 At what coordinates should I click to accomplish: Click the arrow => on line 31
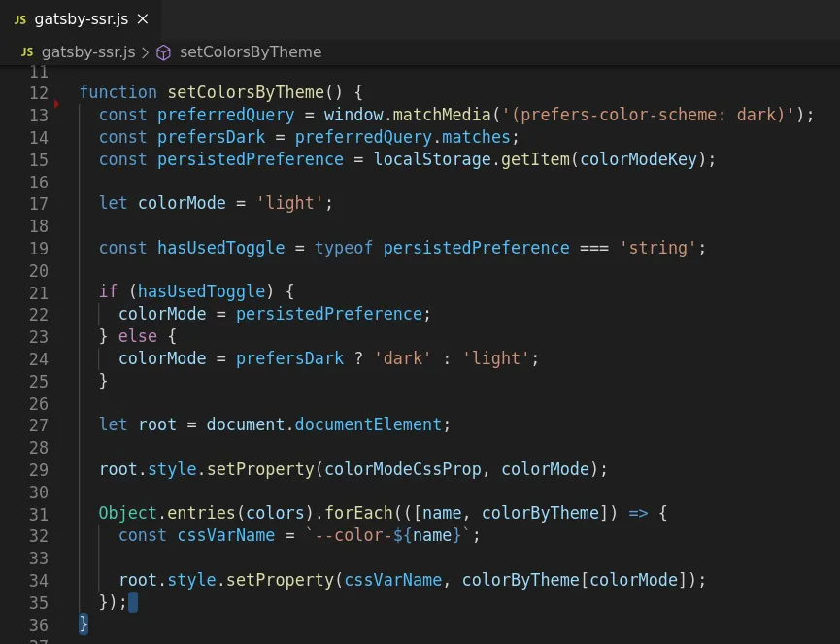pos(638,513)
